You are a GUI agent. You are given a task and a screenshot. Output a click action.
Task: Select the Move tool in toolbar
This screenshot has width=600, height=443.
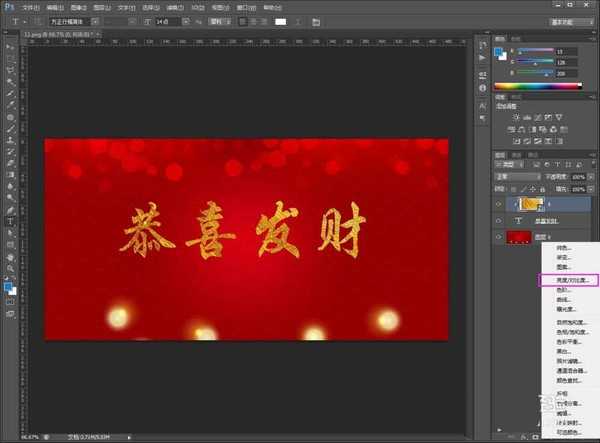(x=11, y=47)
